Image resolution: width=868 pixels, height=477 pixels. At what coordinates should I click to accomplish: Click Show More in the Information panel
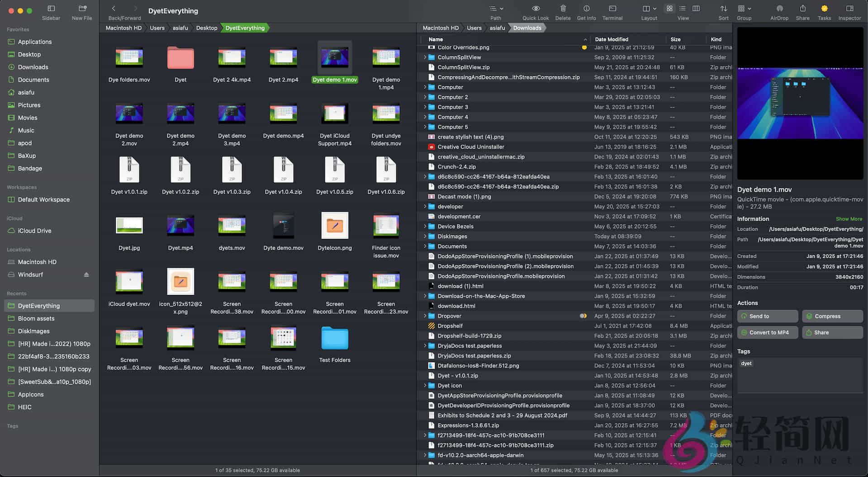849,218
